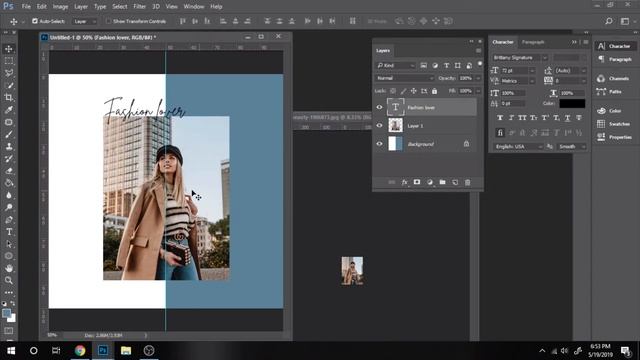Hide the Background layer

coord(379,144)
